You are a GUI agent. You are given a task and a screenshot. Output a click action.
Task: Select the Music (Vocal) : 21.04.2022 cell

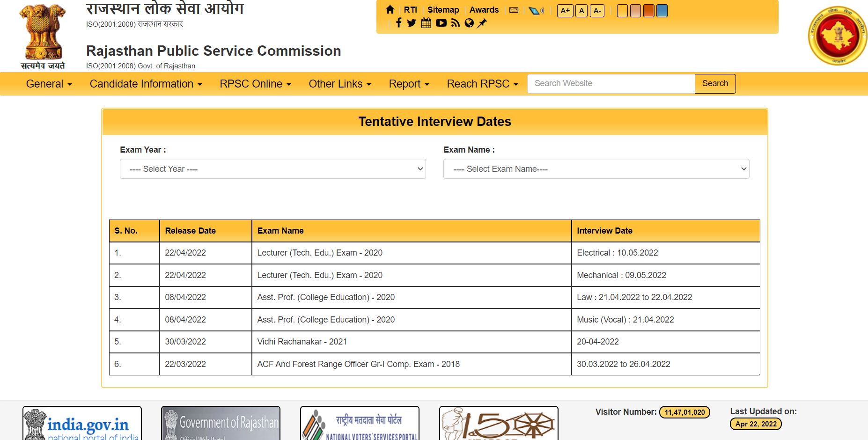click(666, 320)
